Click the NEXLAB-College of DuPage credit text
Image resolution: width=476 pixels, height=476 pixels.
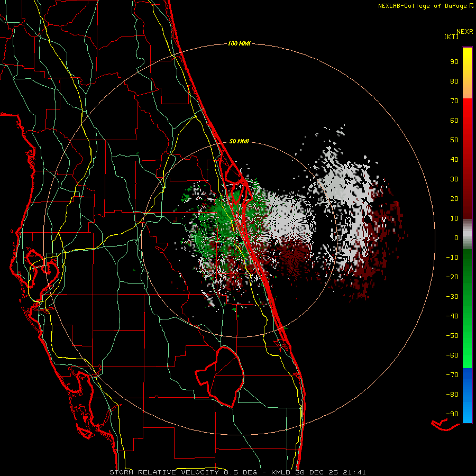click(426, 6)
